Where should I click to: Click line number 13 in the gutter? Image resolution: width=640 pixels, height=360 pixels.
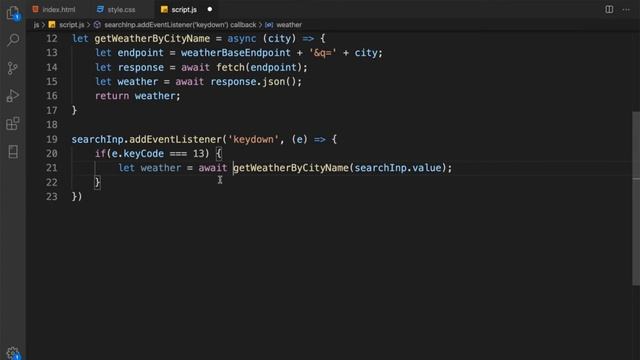(x=52, y=53)
